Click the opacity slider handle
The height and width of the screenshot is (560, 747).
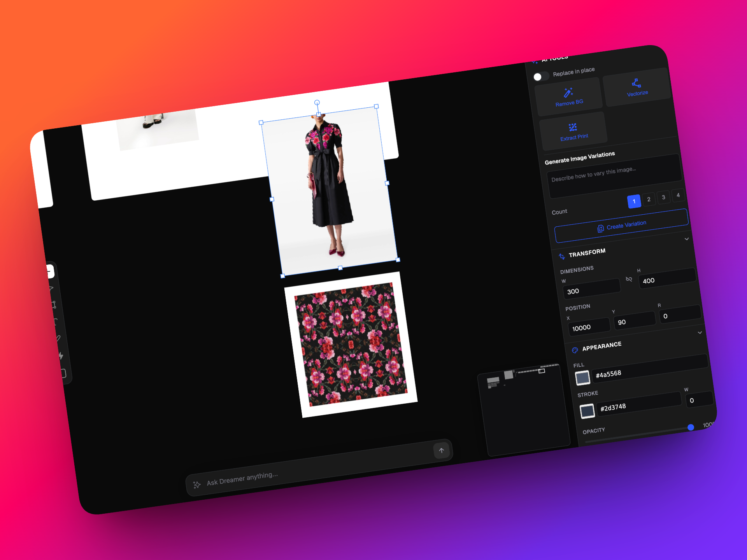pos(691,427)
